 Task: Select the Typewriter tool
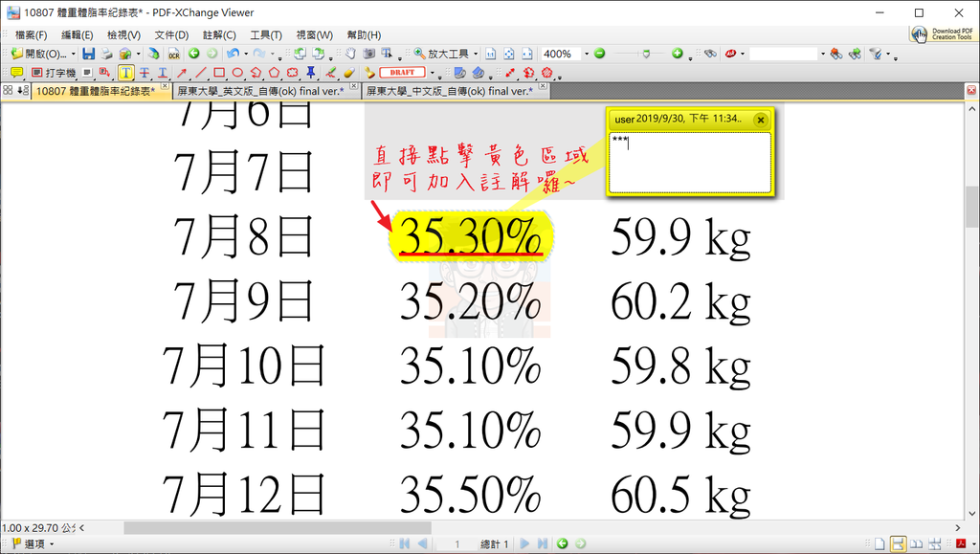[x=54, y=73]
